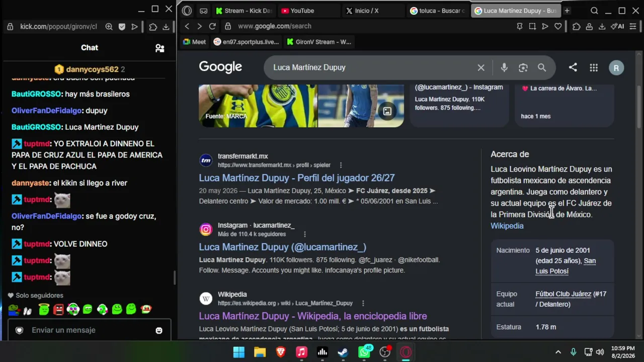Search by image with Google Lens
The image size is (644, 362).
click(x=523, y=67)
